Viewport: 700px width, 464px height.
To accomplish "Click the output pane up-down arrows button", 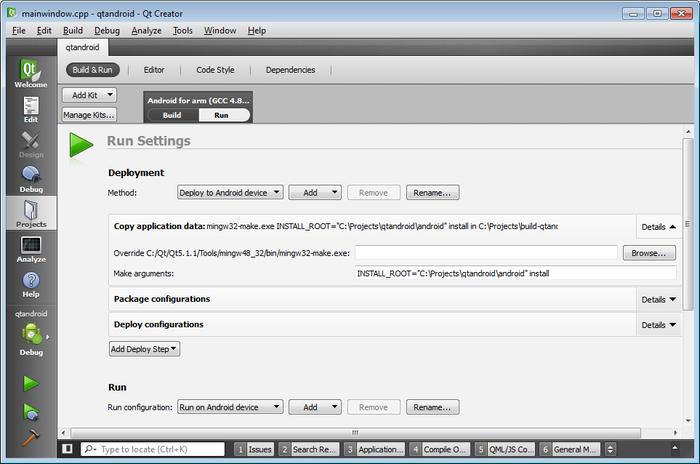I will click(x=610, y=449).
